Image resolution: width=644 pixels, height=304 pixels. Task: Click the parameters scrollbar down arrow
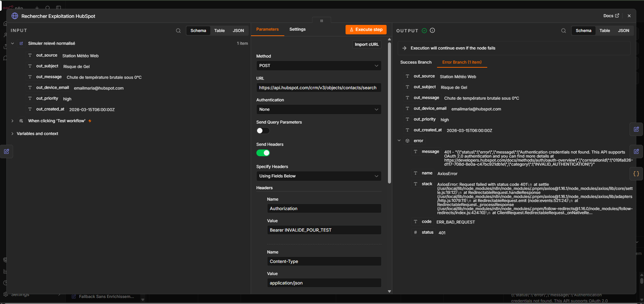click(x=389, y=292)
